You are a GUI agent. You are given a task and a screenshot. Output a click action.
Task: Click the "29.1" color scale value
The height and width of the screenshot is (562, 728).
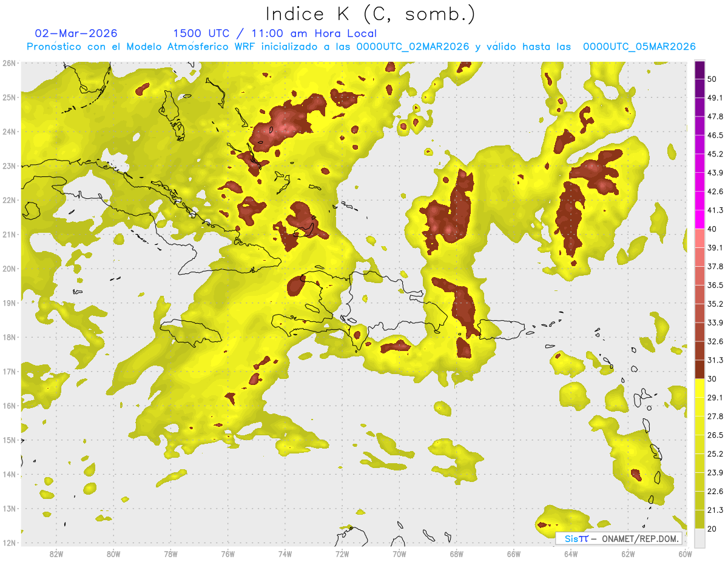coord(715,398)
